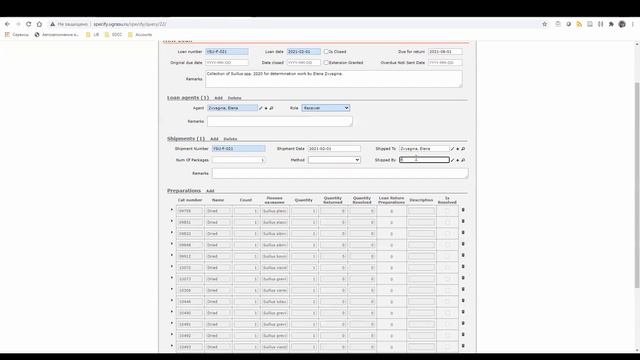Click the Shipped By input field

click(424, 160)
